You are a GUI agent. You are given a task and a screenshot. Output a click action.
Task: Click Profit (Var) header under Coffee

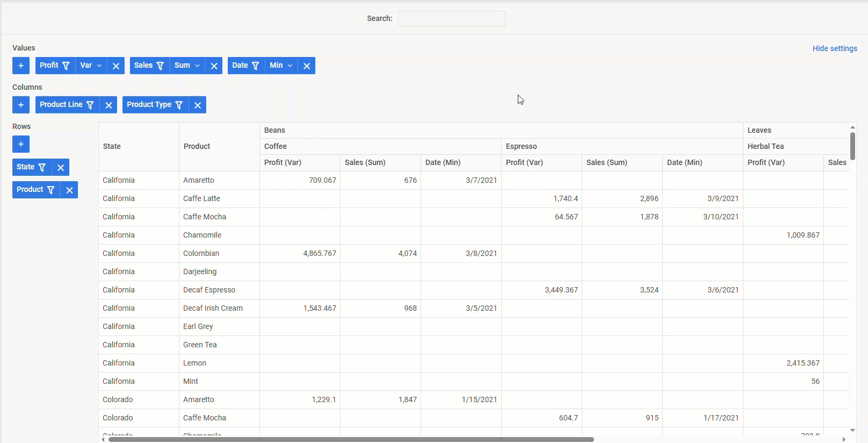[x=300, y=162]
